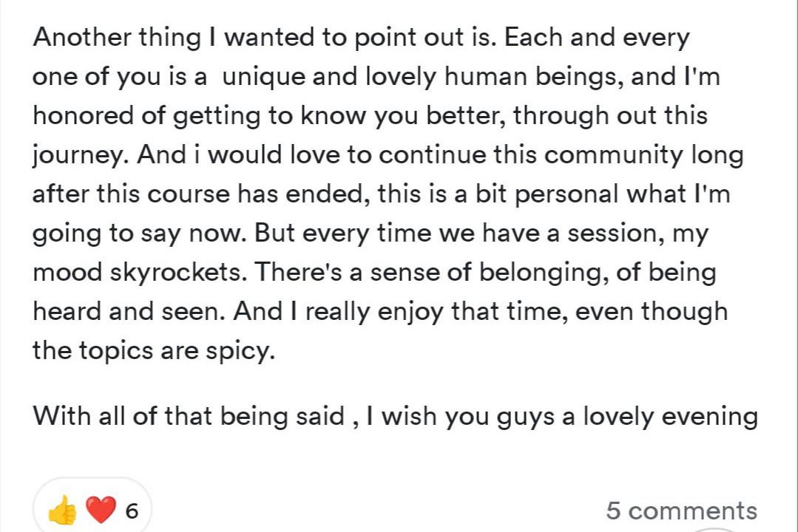Click the text "the topics are spicy."

coord(153,350)
